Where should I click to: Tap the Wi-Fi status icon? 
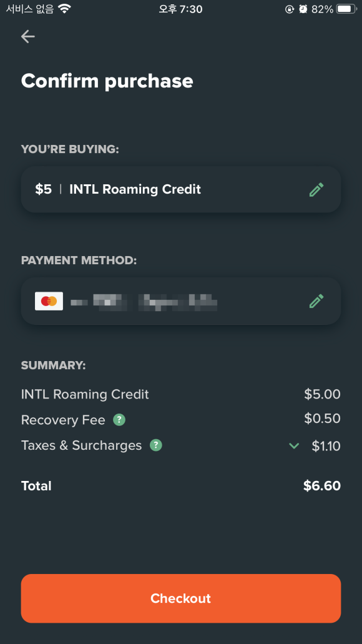point(64,9)
